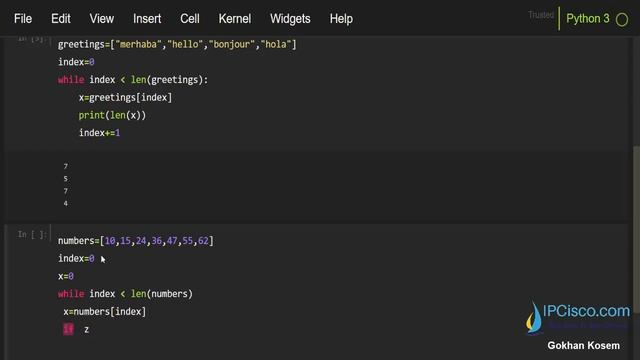Click the x=greetings[index] line

125,98
